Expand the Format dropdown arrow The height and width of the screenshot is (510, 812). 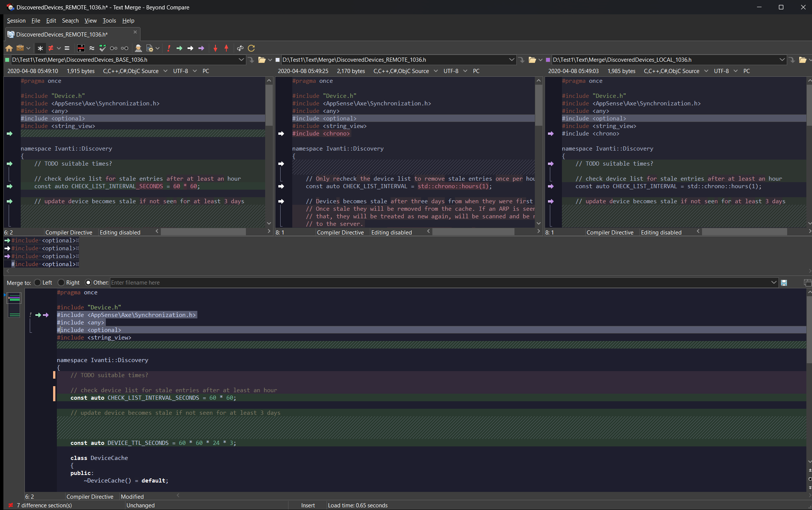pos(157,48)
